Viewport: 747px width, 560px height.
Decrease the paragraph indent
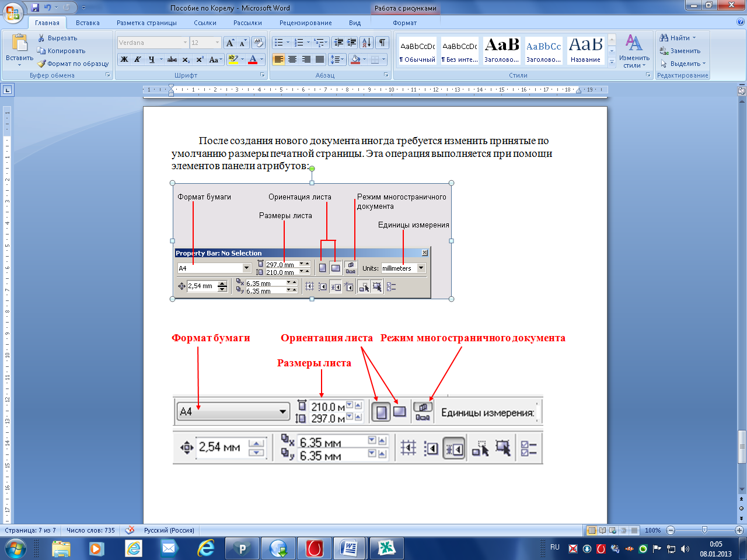338,43
